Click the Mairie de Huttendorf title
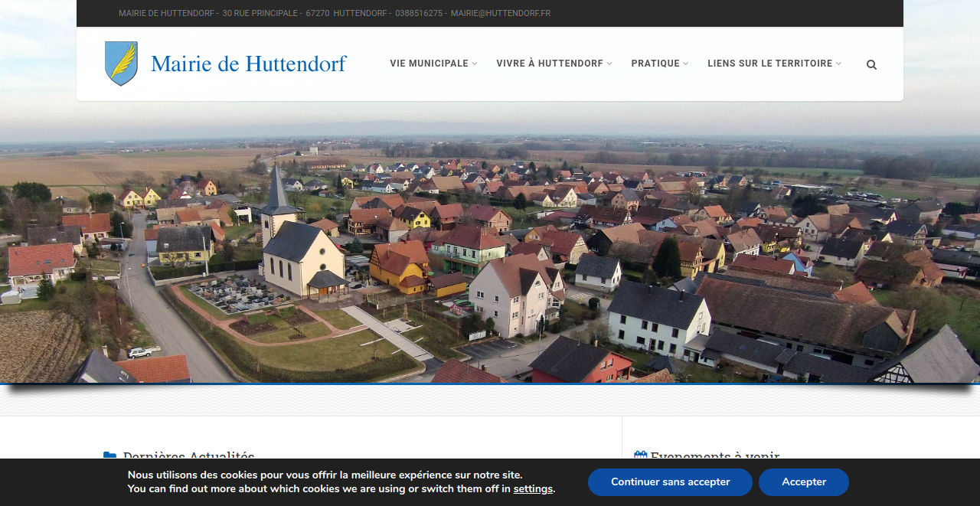Screen dimensions: 980x506 coord(249,64)
